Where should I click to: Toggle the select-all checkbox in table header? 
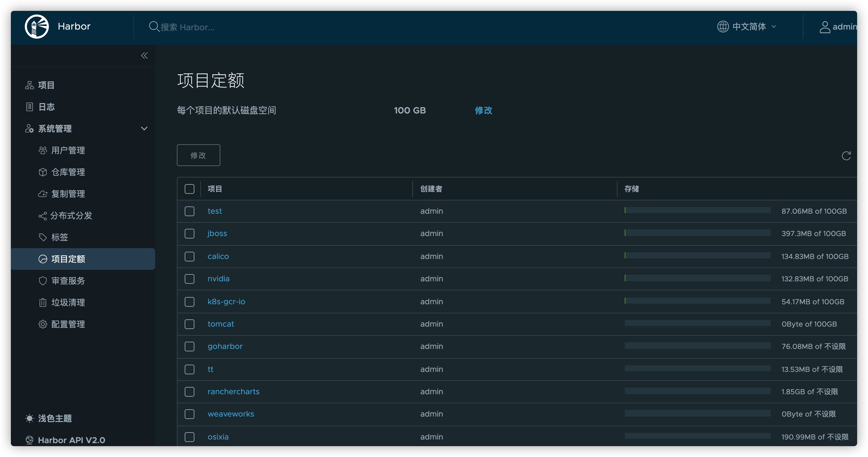click(x=189, y=189)
